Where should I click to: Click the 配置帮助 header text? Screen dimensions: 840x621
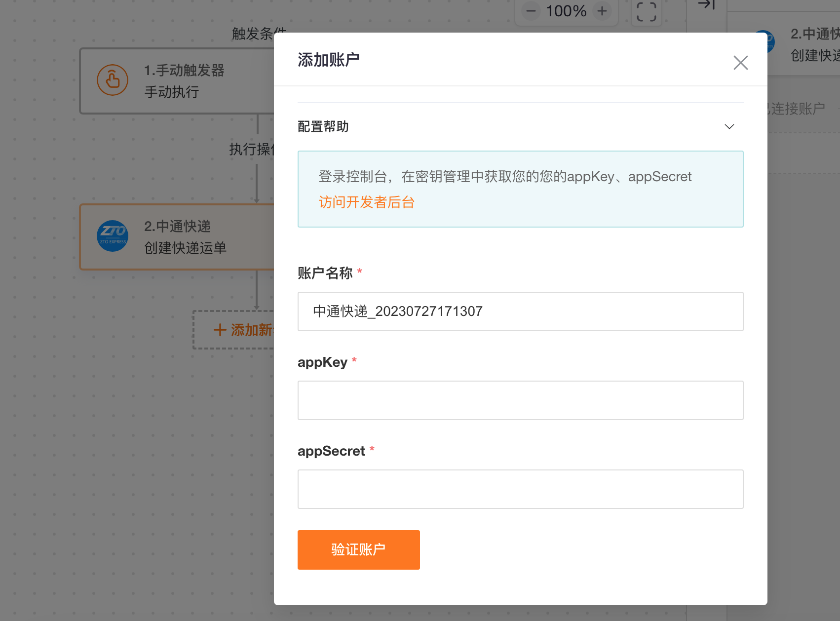(x=323, y=127)
